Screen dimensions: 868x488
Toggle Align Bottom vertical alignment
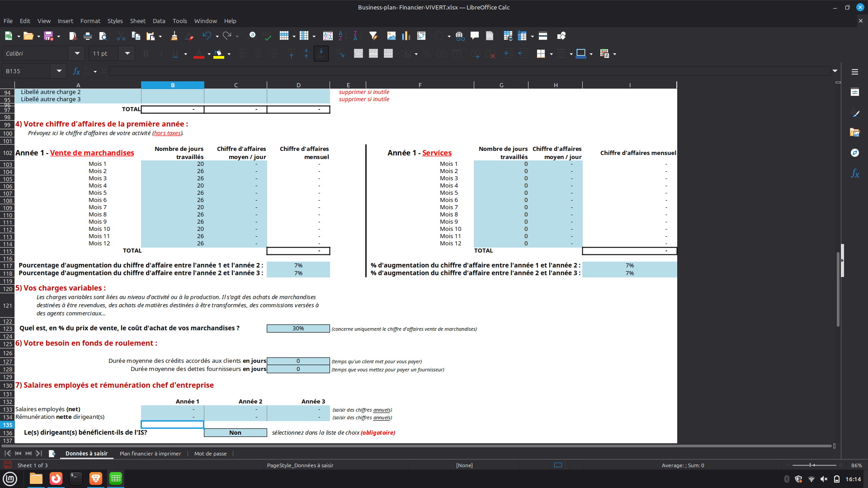click(x=321, y=53)
